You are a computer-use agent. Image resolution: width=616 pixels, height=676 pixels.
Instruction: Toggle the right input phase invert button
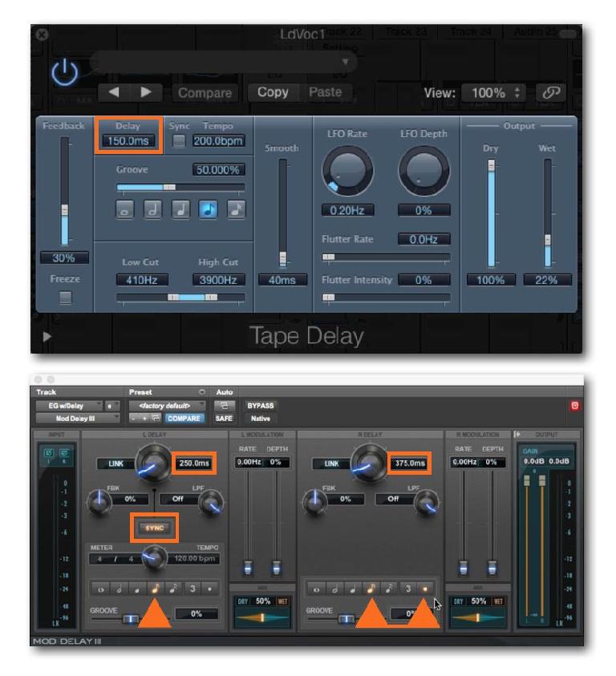tap(64, 453)
